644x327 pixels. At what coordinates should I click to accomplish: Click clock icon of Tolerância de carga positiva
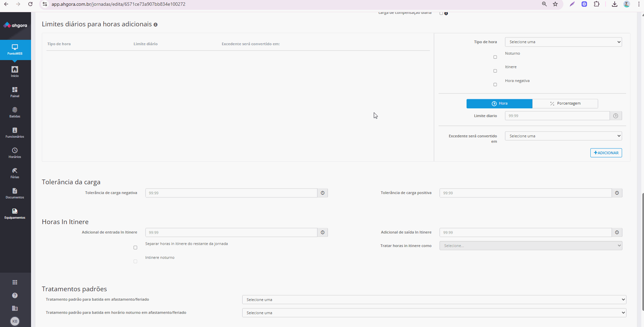point(617,193)
